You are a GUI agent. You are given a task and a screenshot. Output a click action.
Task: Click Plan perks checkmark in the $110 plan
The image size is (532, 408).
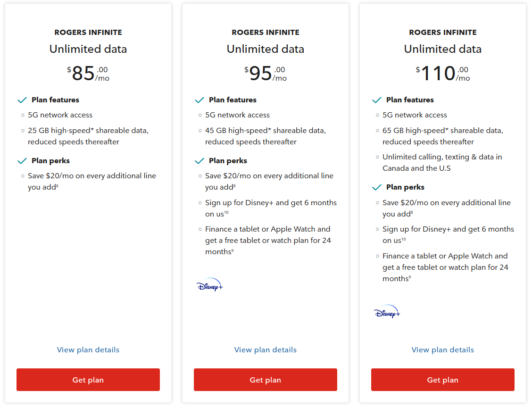(377, 187)
